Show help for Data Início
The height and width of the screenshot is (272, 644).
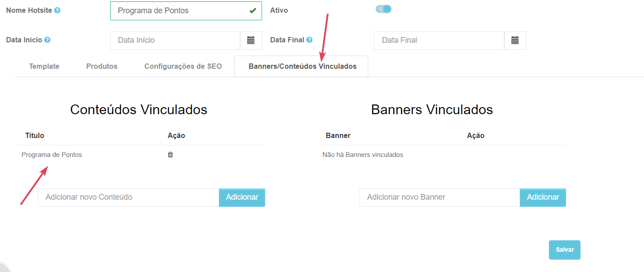pos(47,40)
